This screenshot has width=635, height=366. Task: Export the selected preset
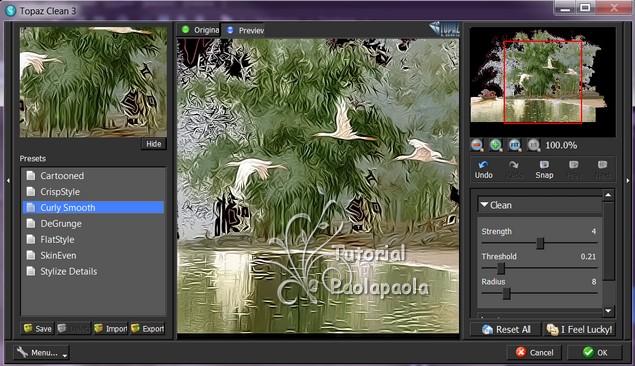click(x=148, y=328)
